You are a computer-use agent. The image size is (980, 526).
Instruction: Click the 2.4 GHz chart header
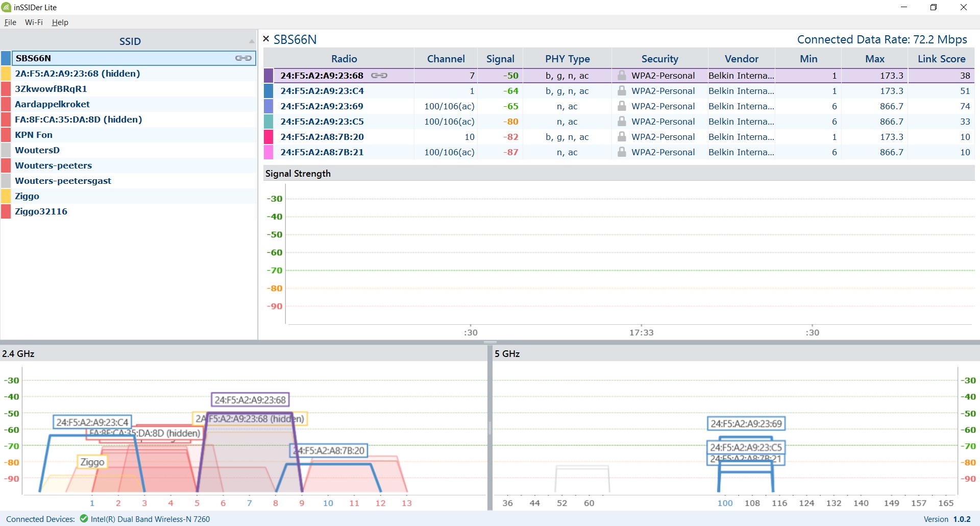(x=243, y=353)
